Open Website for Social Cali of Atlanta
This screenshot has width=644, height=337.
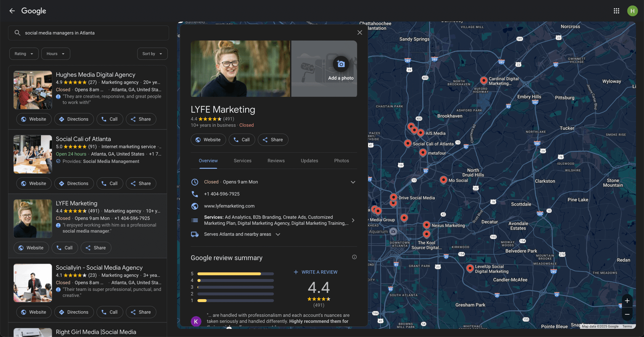tap(34, 184)
